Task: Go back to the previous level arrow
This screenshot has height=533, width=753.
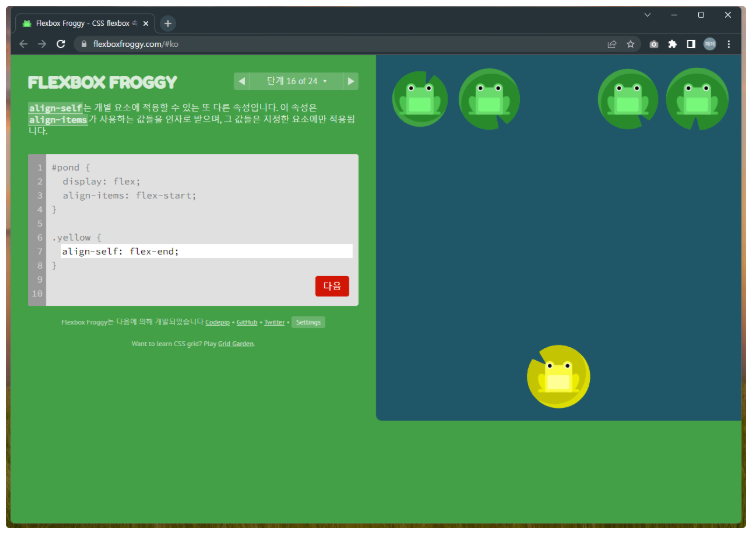Action: [242, 81]
